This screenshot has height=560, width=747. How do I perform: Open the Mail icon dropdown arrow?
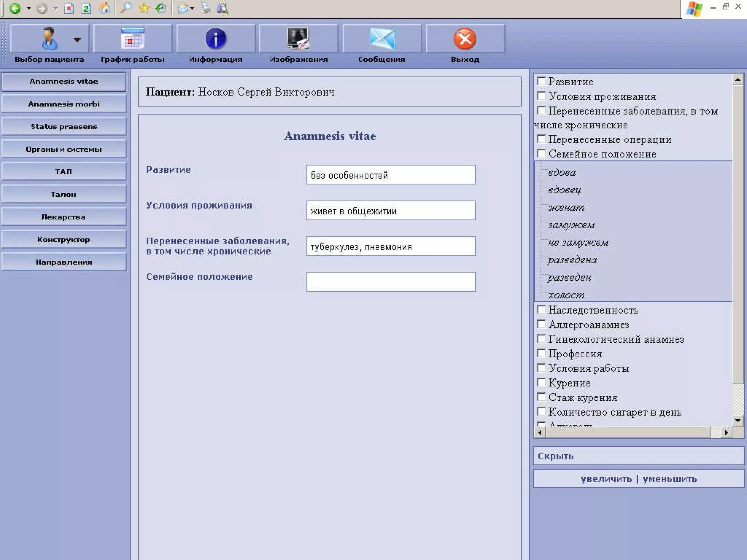[192, 8]
